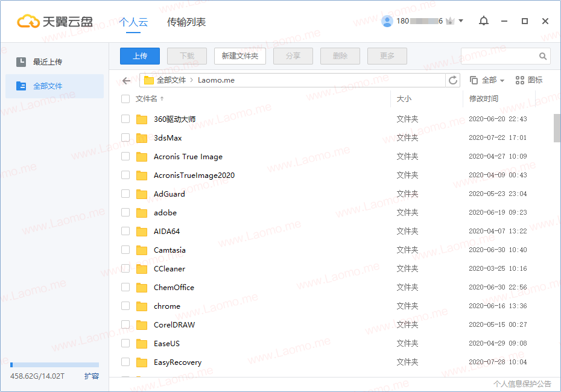This screenshot has width=561, height=392.
Task: Switch to 图标 grid view
Action: tap(529, 80)
